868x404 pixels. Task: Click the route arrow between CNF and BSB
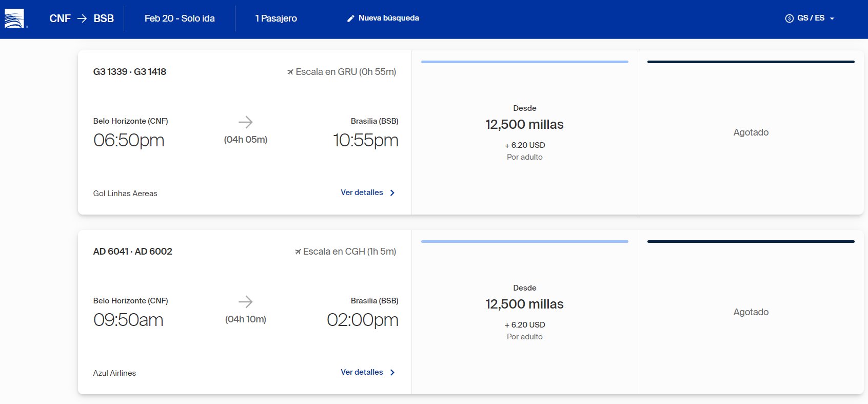[x=82, y=18]
